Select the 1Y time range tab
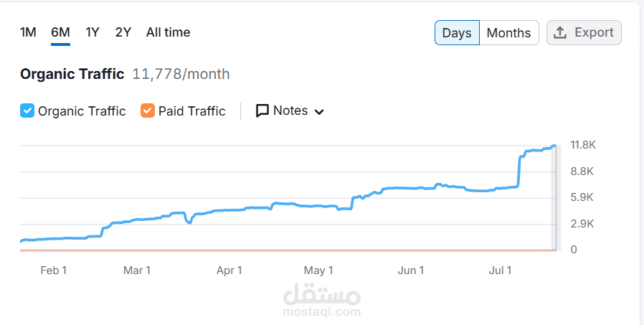Viewport: 644px width, 325px height. [93, 32]
